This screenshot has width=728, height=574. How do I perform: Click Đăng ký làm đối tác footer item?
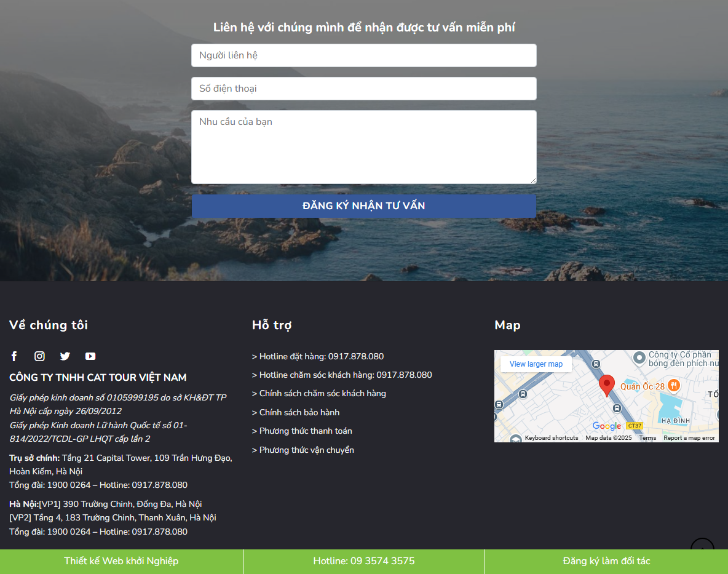[606, 560]
